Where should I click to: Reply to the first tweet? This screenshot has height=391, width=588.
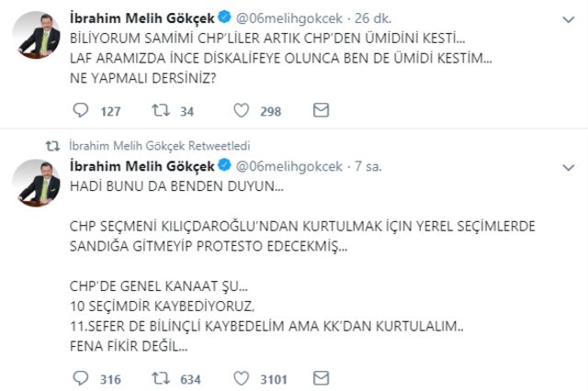coord(80,110)
